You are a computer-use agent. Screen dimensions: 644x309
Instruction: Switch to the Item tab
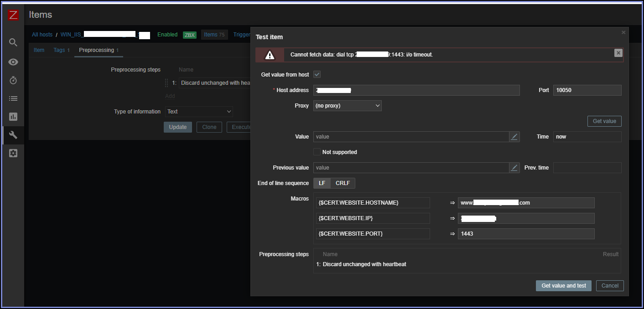pos(39,50)
